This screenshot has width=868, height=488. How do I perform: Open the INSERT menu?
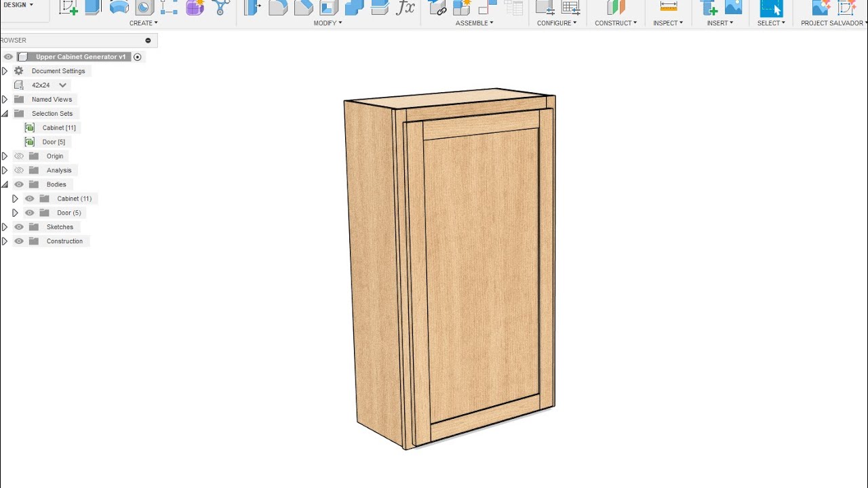(x=720, y=23)
